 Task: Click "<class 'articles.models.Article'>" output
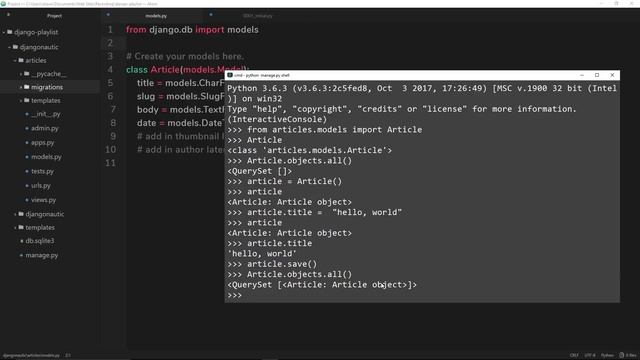[x=309, y=150]
